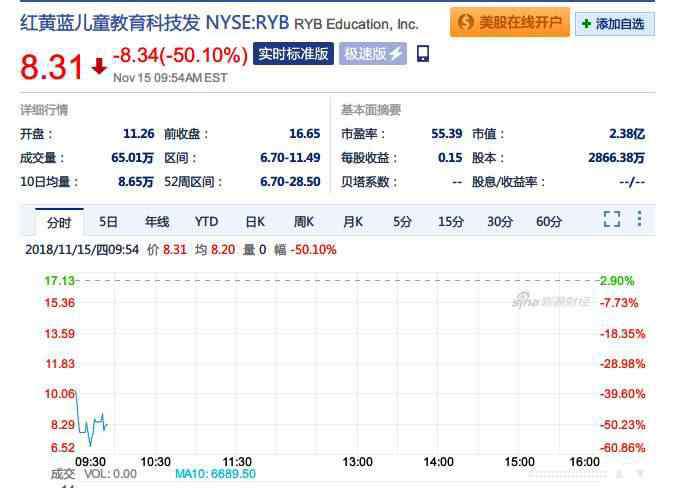The width and height of the screenshot is (677, 488).
Task: Open the mobile phone version icon
Action: click(423, 54)
